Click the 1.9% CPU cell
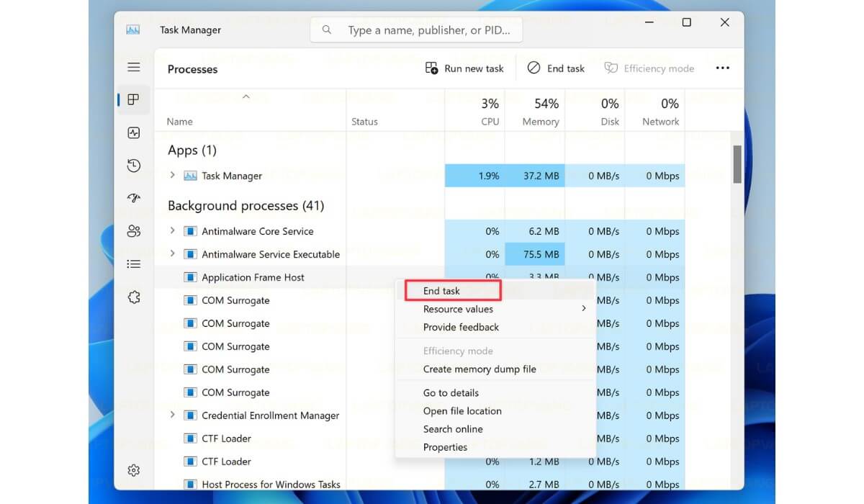 pos(474,176)
